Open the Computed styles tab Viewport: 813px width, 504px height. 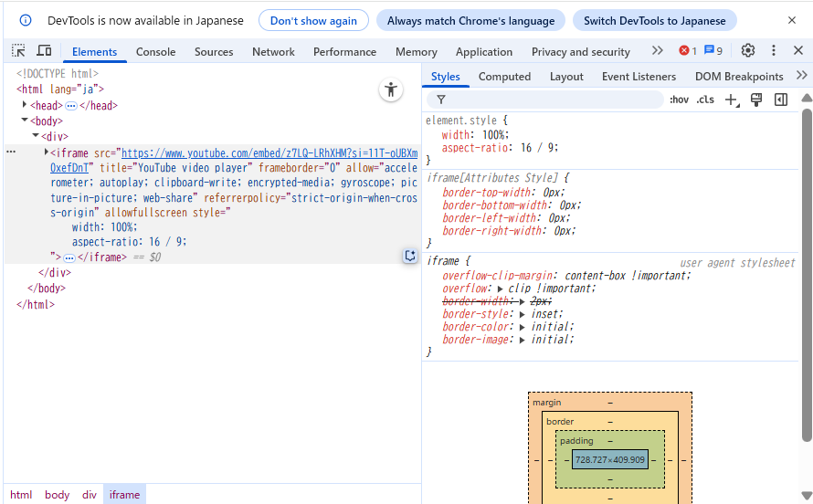coord(504,77)
